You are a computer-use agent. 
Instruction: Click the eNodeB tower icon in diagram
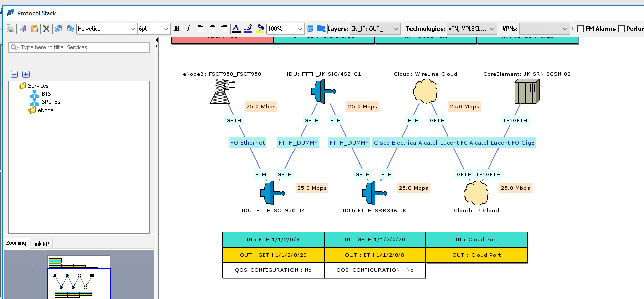pyautogui.click(x=220, y=92)
